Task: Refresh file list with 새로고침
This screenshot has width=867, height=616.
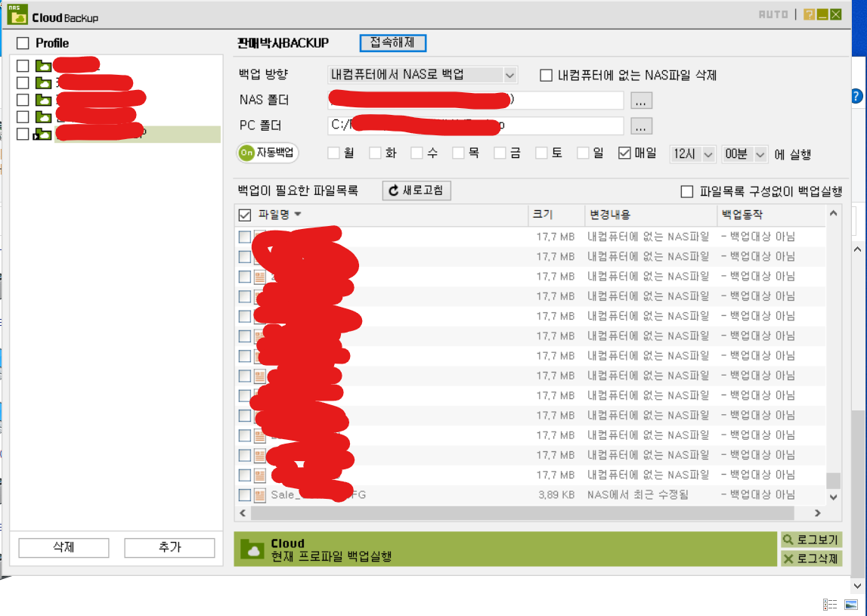Action: click(x=416, y=190)
